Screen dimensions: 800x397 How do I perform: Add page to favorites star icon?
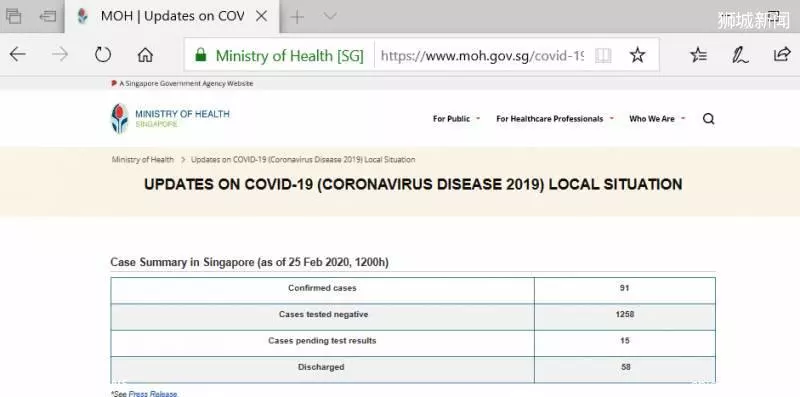click(x=637, y=55)
